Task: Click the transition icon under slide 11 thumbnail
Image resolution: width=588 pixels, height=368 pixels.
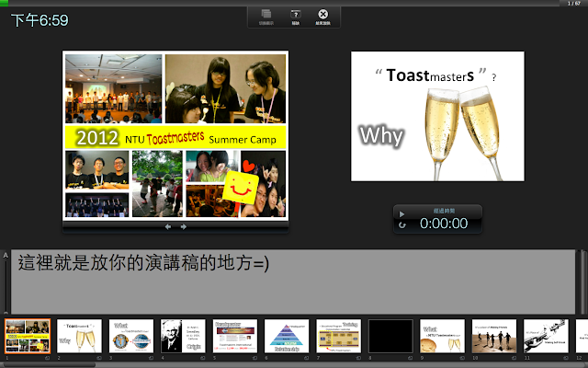Action: click(566, 358)
